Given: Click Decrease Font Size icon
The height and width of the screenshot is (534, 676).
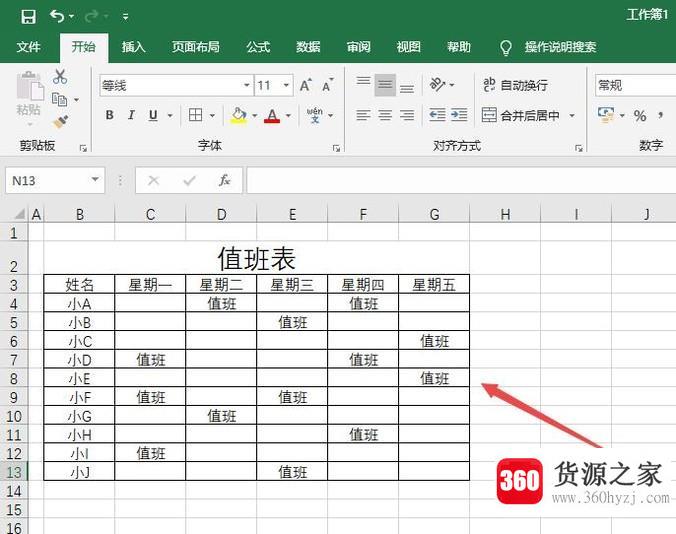Looking at the screenshot, I should point(328,85).
